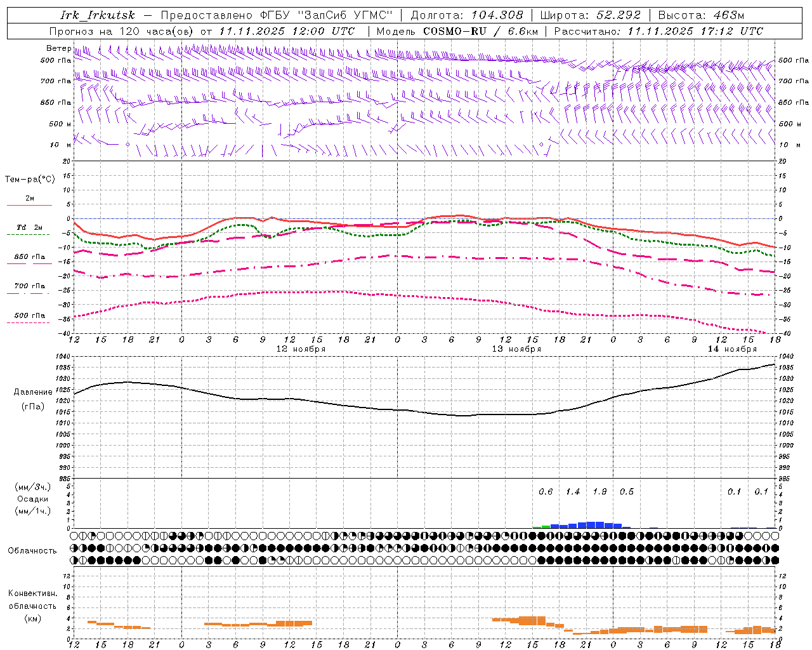Click the precipitation amount 0.5
812x650 pixels.
tap(626, 492)
